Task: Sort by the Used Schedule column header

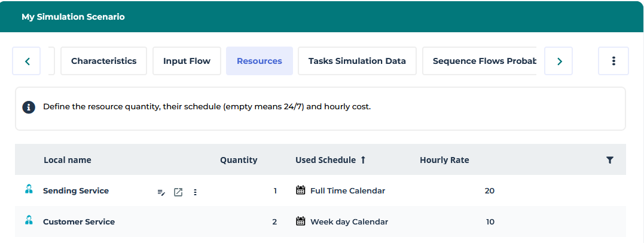Action: coord(325,160)
